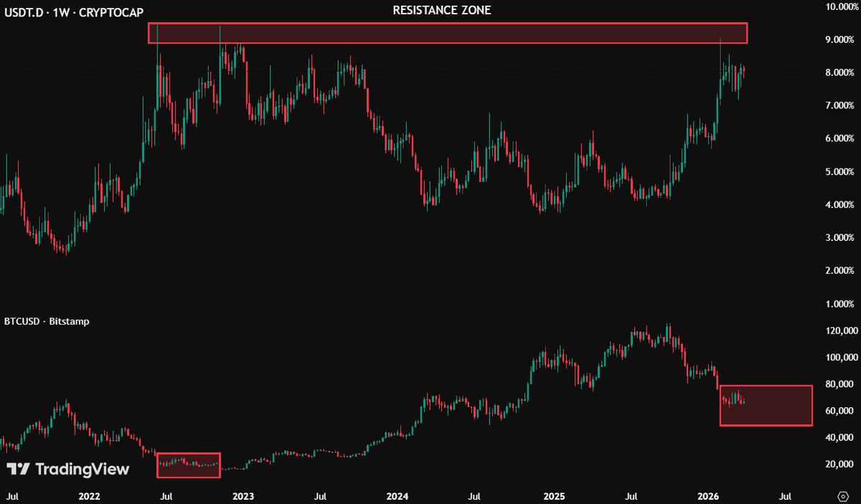Screen dimensions: 861x504
Task: Select the 40,000 BTC price label
Action: (838, 438)
